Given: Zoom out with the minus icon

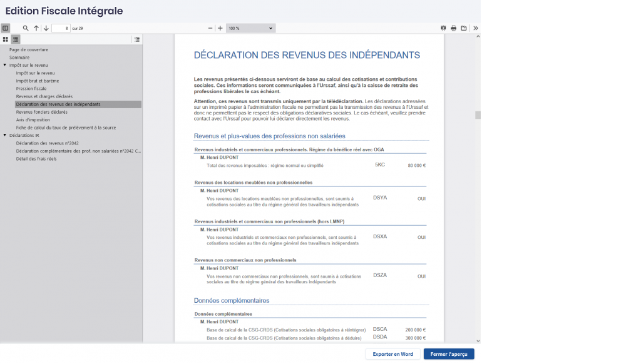Looking at the screenshot, I should (210, 28).
